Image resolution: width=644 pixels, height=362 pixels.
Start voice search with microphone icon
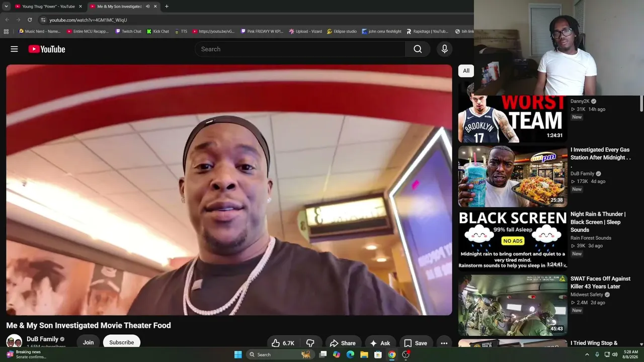click(x=444, y=49)
